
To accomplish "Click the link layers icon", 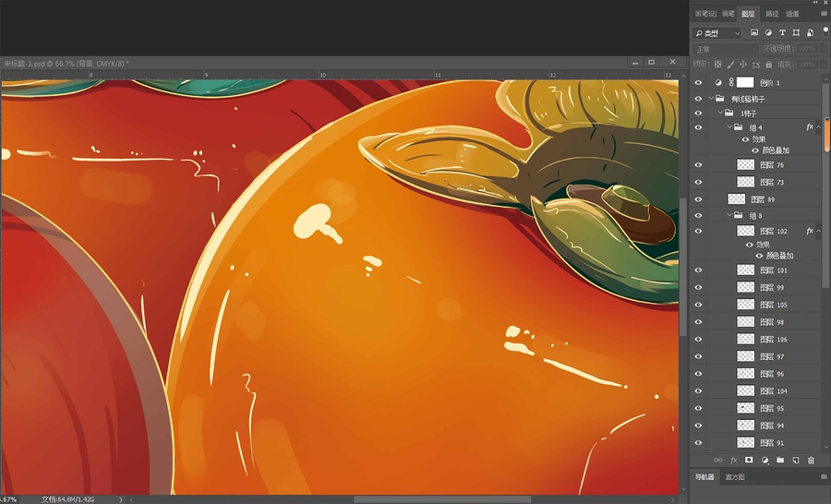I will [x=717, y=460].
